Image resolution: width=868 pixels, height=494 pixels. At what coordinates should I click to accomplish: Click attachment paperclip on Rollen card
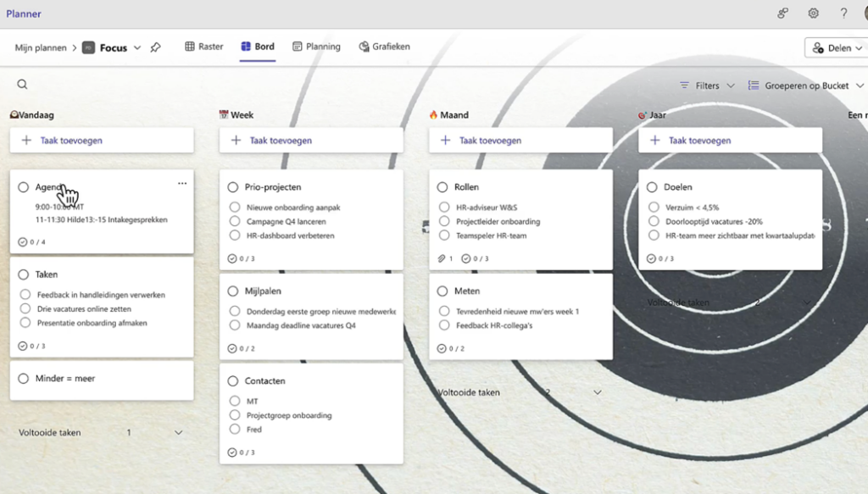point(442,258)
